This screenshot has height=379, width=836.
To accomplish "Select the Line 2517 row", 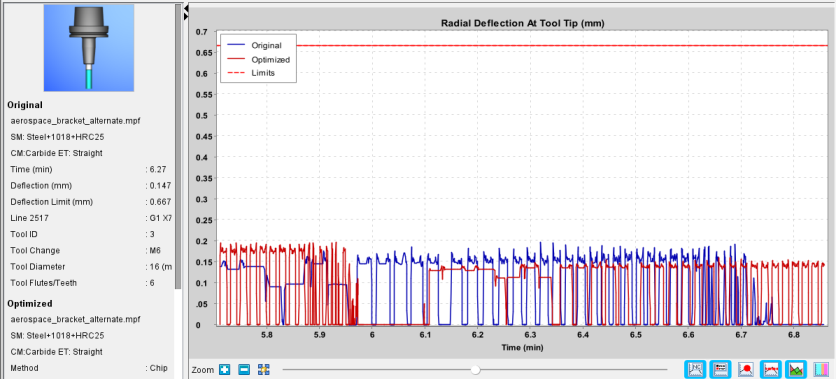I will [91, 218].
